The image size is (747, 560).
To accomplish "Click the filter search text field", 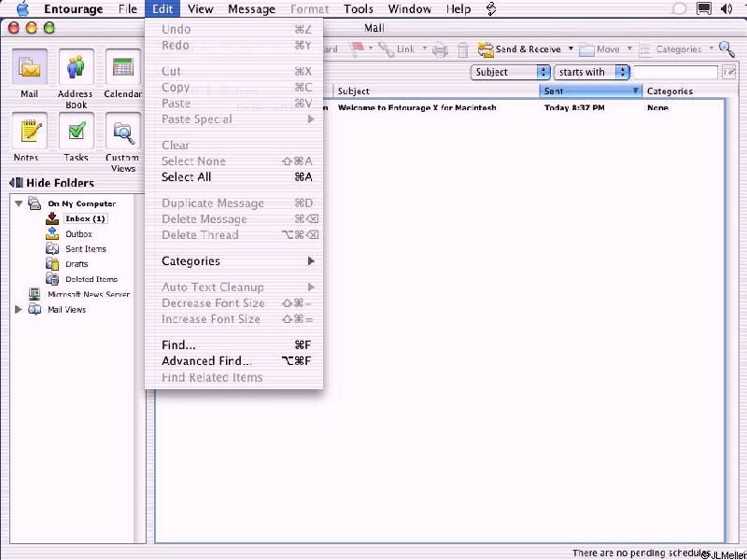I will (675, 73).
